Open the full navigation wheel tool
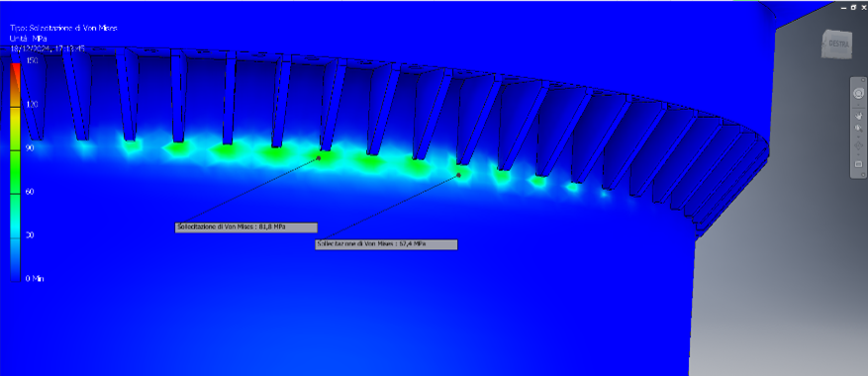This screenshot has width=868, height=376. coord(858,93)
